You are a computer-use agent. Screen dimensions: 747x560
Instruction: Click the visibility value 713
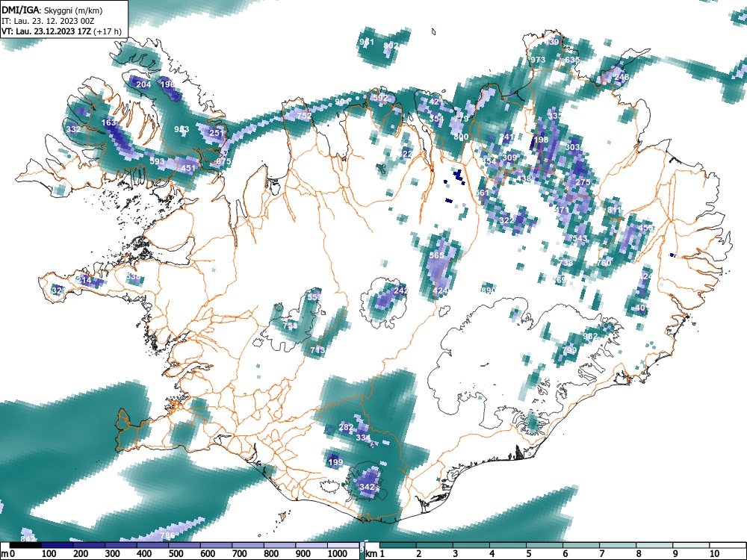317,350
